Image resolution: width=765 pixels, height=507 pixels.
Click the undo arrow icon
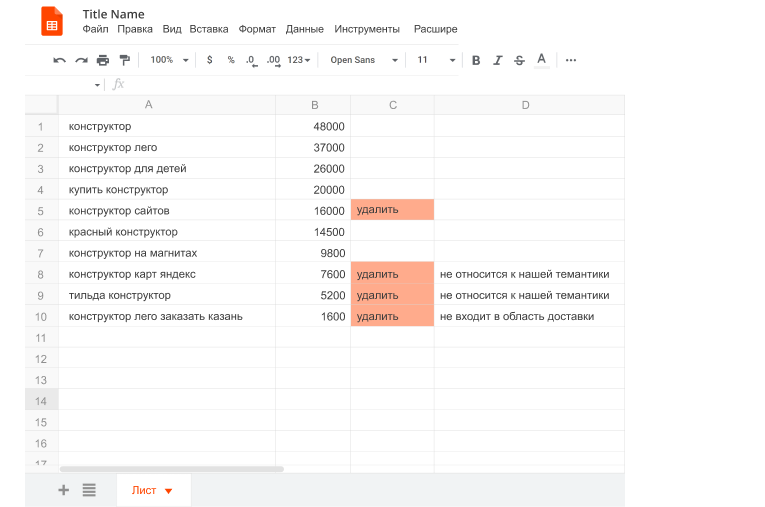tap(60, 61)
